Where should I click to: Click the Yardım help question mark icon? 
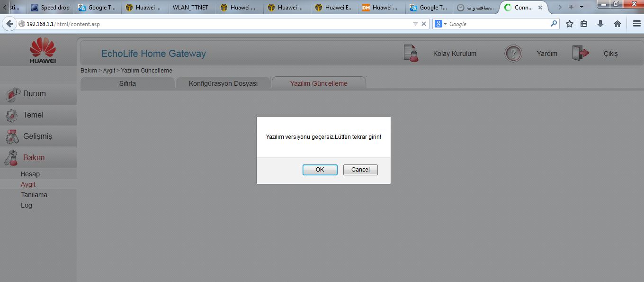pos(513,54)
